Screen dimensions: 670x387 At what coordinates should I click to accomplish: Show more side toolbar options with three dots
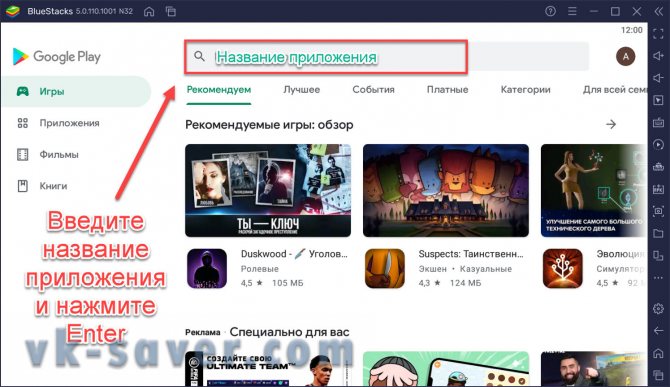[x=658, y=278]
